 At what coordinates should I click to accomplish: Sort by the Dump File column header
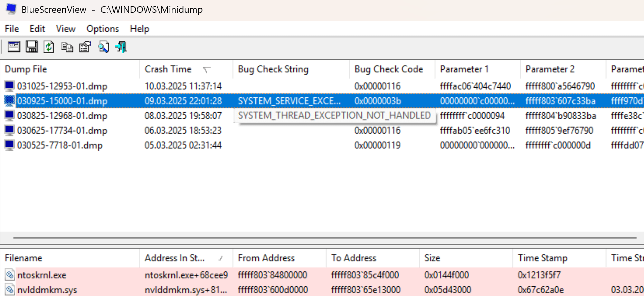click(x=70, y=69)
